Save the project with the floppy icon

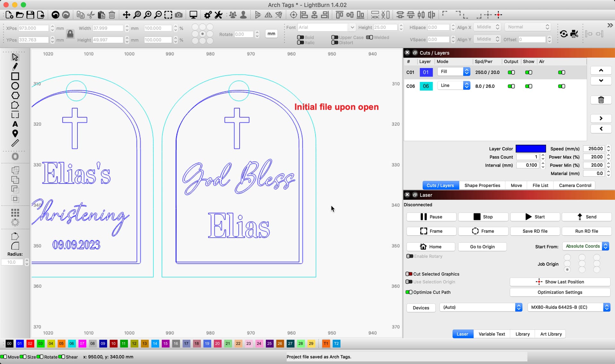click(x=30, y=15)
